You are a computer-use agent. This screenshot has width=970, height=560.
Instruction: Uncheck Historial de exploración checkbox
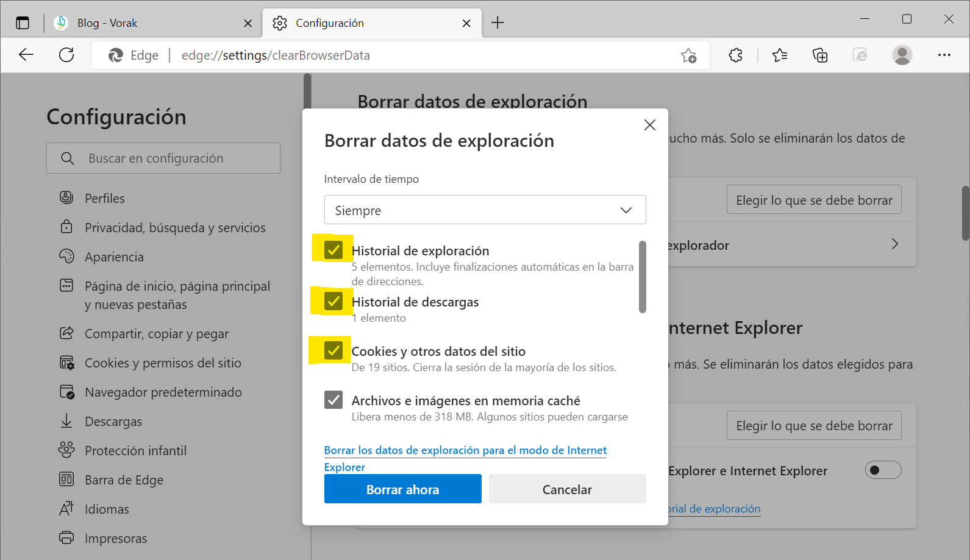pyautogui.click(x=333, y=250)
